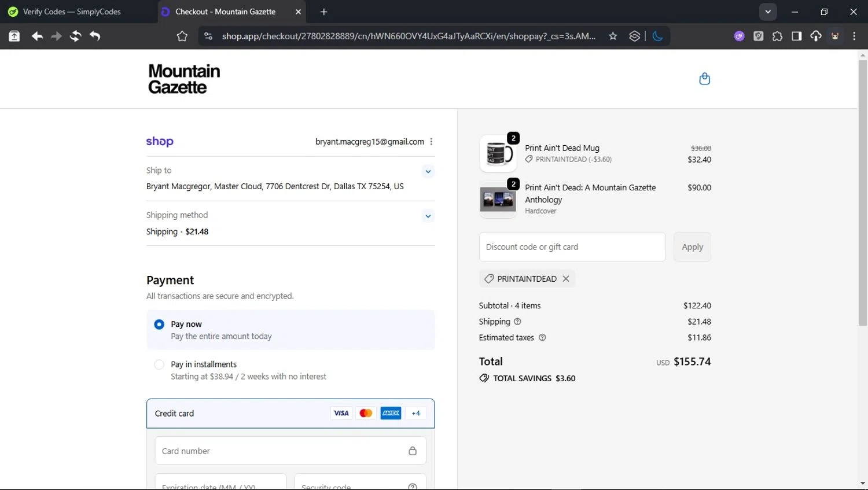This screenshot has width=868, height=490.
Task: Click Visa card logo
Action: [341, 413]
